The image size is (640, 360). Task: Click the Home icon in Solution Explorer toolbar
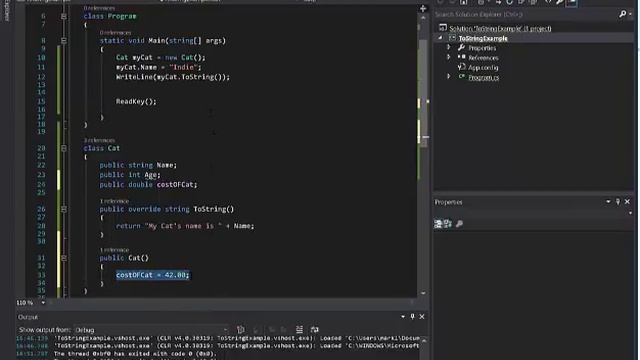tap(464, 2)
